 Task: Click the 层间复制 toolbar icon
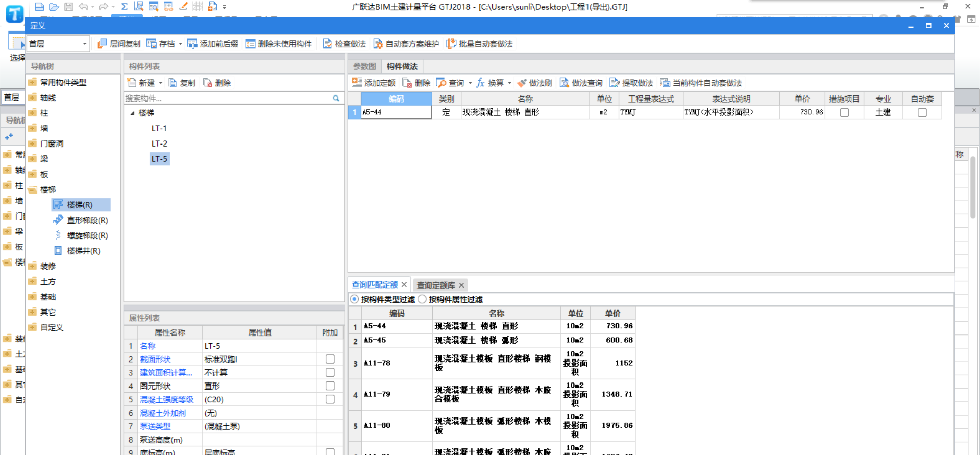click(102, 44)
